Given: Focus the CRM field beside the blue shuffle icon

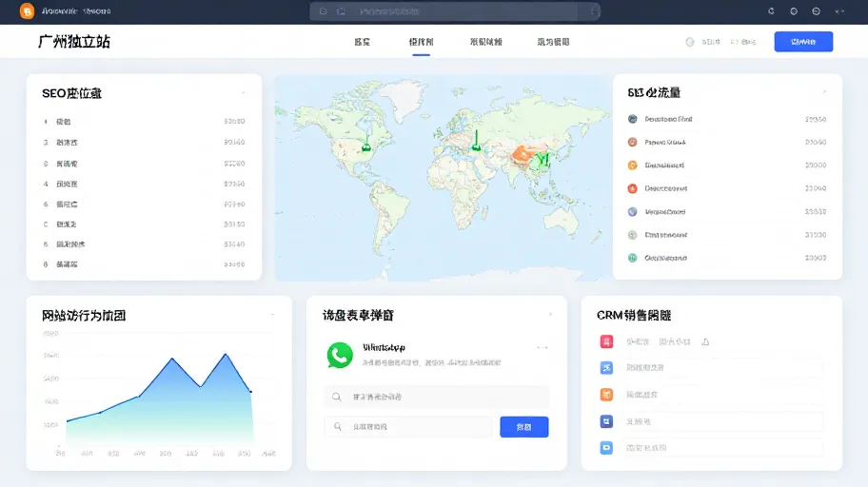Looking at the screenshot, I should 722,367.
